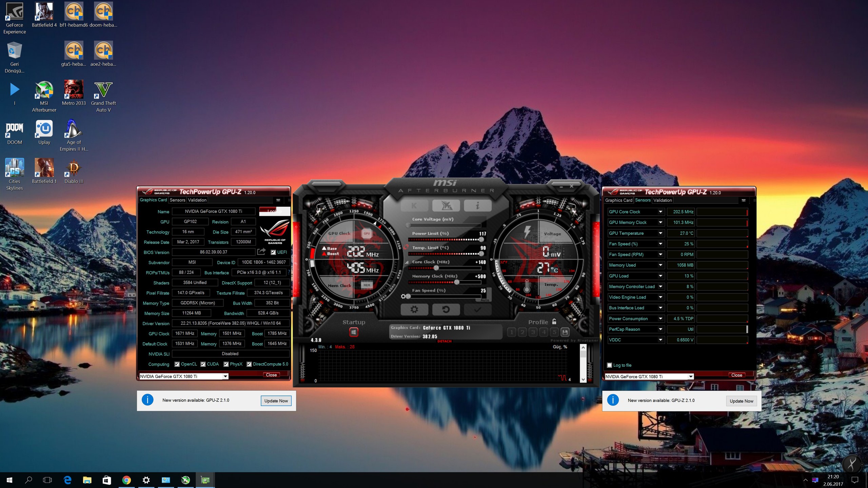Open fan speed gear icon in Afterburner
The width and height of the screenshot is (868, 488).
tap(403, 297)
